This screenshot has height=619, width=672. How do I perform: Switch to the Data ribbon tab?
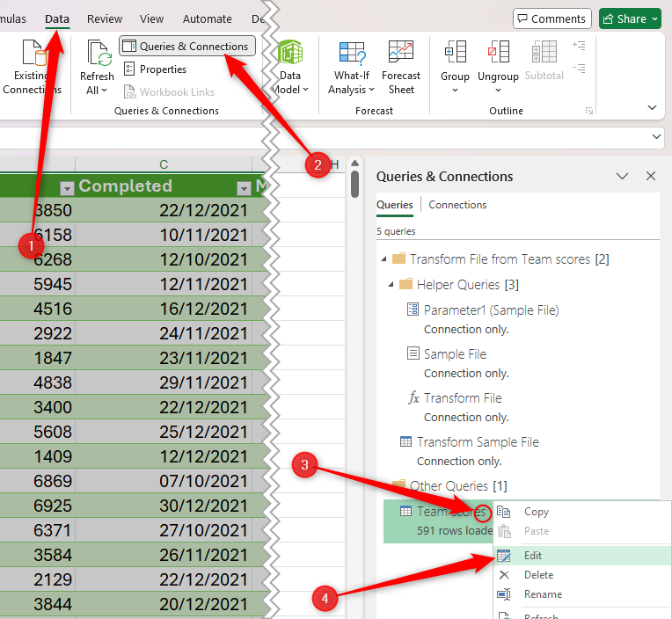click(57, 18)
